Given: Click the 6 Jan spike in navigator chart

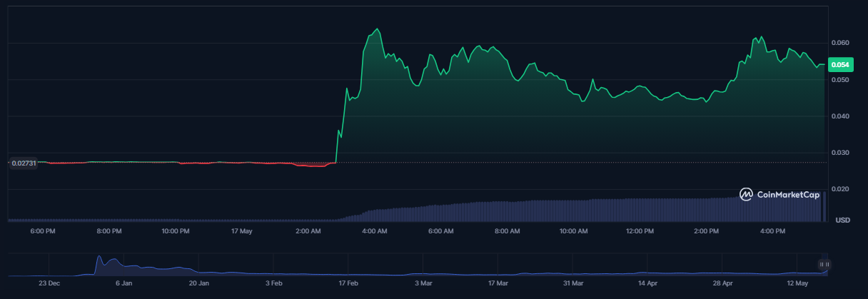Looking at the screenshot, I should 99,260.
